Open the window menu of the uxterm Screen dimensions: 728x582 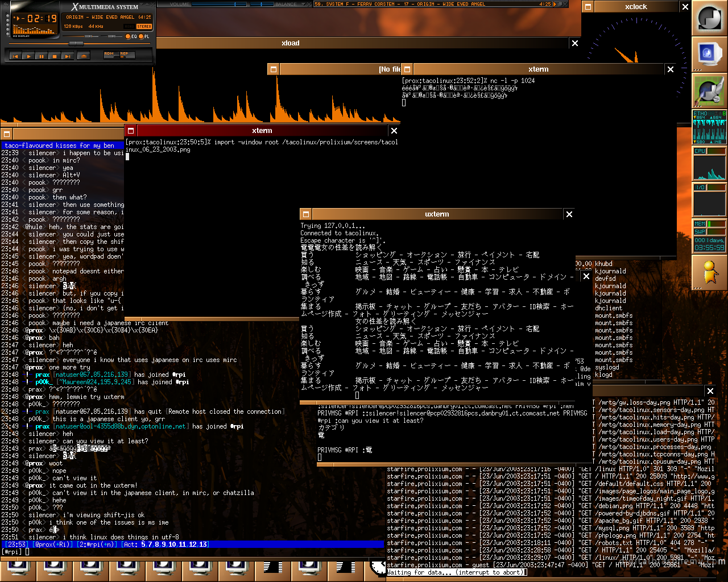(x=306, y=214)
